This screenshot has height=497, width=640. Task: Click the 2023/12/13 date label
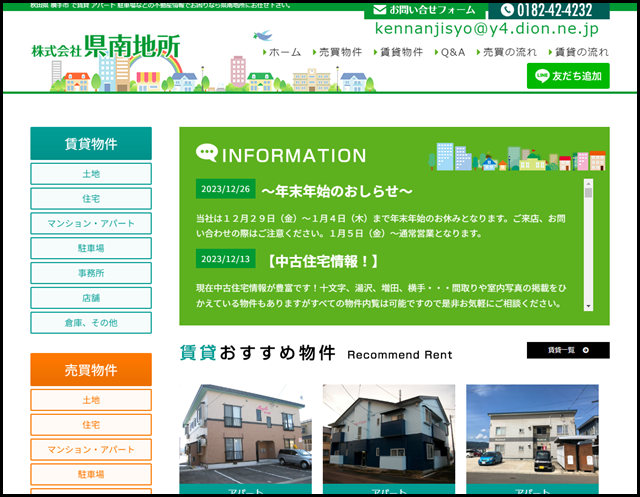tap(225, 259)
